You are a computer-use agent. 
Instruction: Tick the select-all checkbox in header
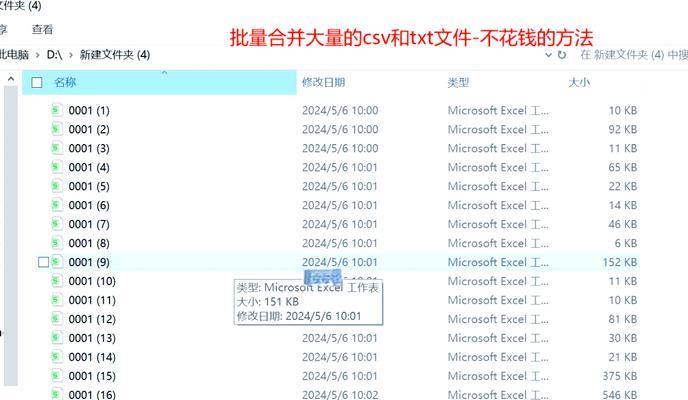tap(37, 82)
